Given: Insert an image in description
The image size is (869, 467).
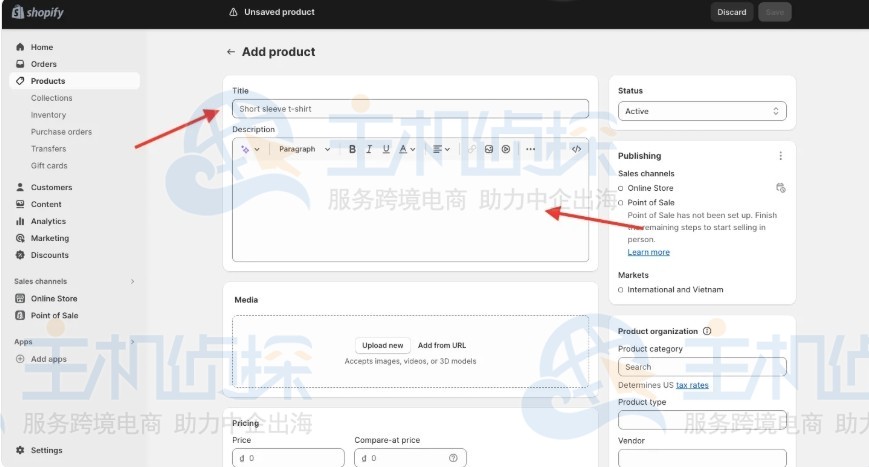Looking at the screenshot, I should [x=489, y=149].
